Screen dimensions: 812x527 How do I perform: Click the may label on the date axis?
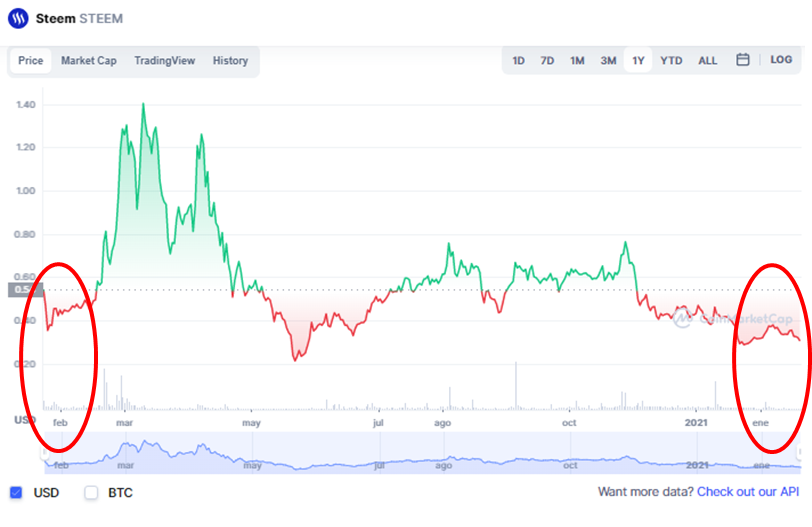pyautogui.click(x=251, y=423)
